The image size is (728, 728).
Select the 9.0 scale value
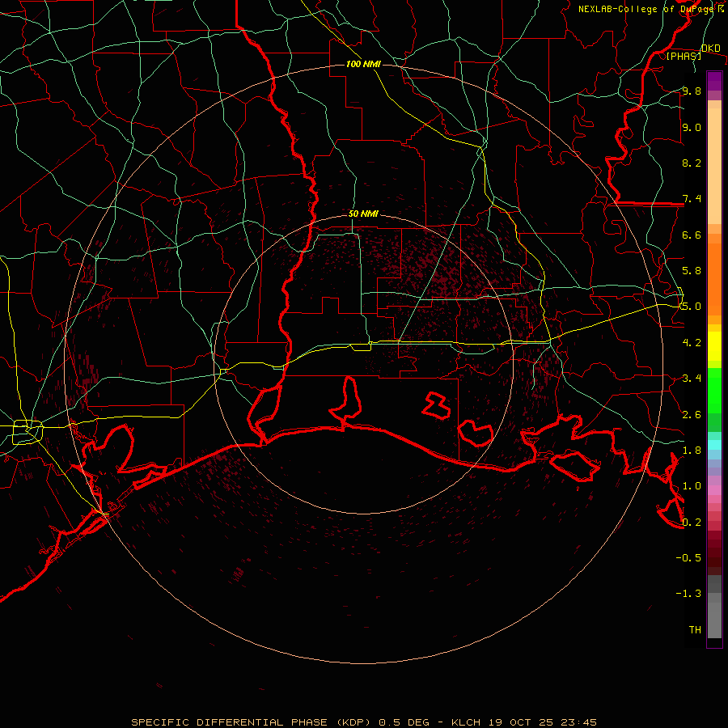coord(692,127)
